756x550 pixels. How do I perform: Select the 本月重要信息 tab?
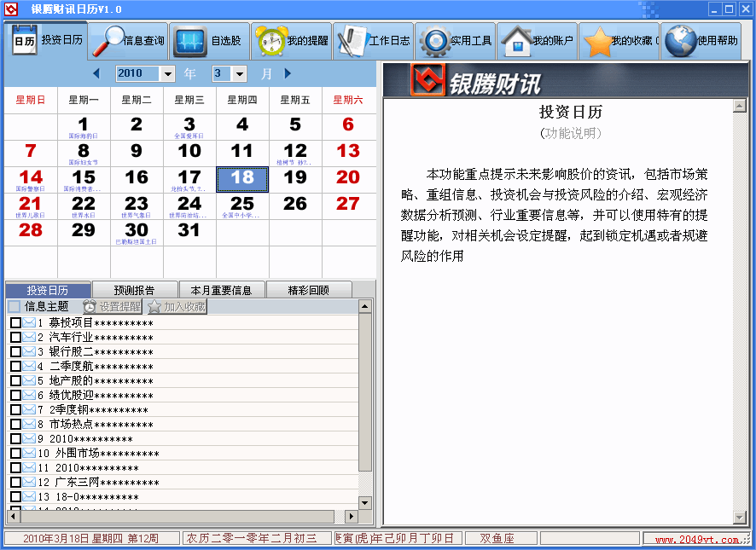point(221,290)
